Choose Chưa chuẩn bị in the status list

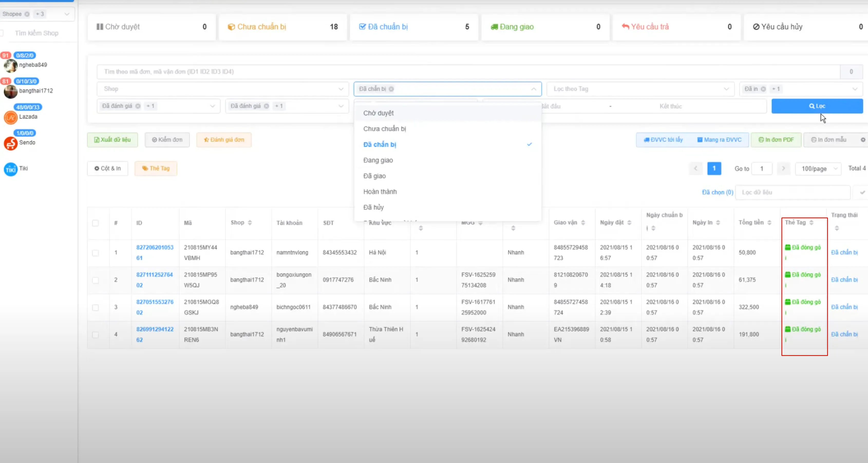448,129
